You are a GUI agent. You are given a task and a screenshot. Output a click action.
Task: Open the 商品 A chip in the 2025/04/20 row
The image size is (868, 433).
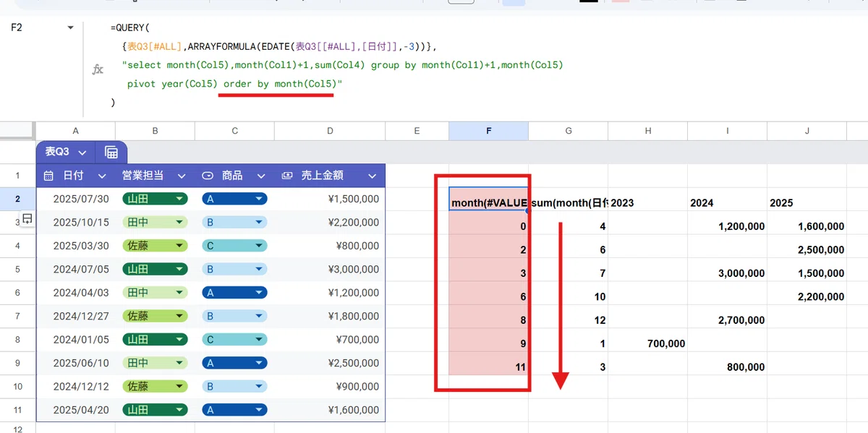click(x=234, y=411)
